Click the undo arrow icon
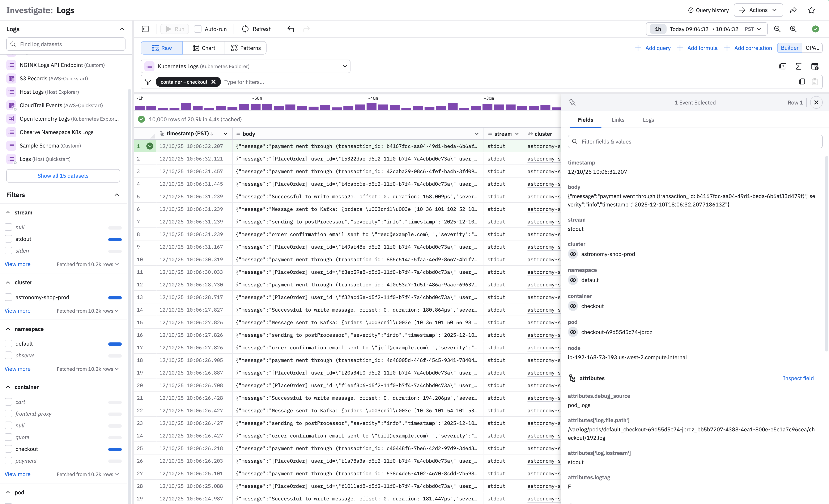Viewport: 829px width, 504px height. pyautogui.click(x=291, y=29)
